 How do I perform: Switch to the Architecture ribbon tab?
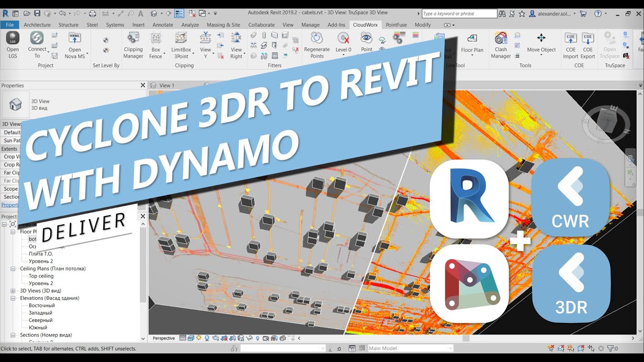click(x=37, y=25)
